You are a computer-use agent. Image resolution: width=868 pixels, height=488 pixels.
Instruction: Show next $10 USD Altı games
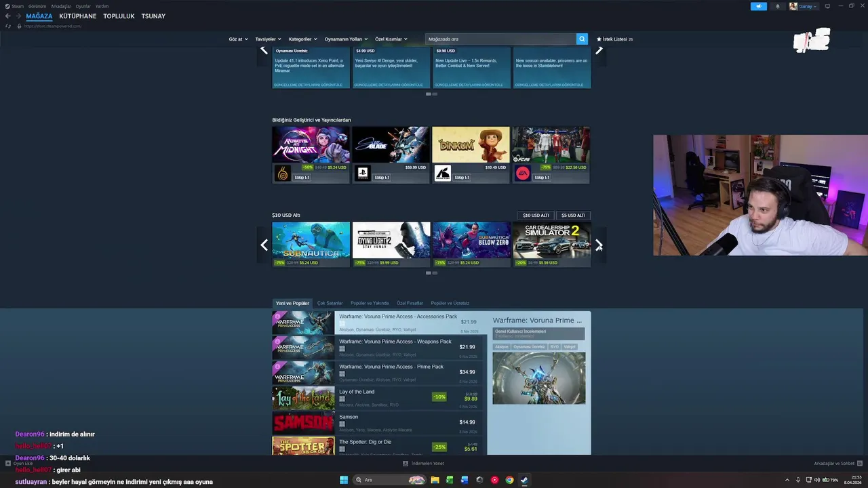(x=599, y=245)
